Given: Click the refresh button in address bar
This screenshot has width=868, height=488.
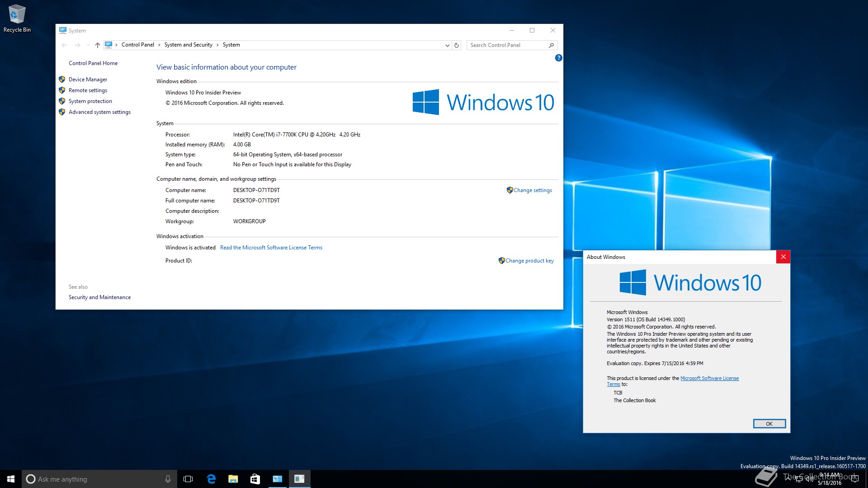Looking at the screenshot, I should coord(457,45).
